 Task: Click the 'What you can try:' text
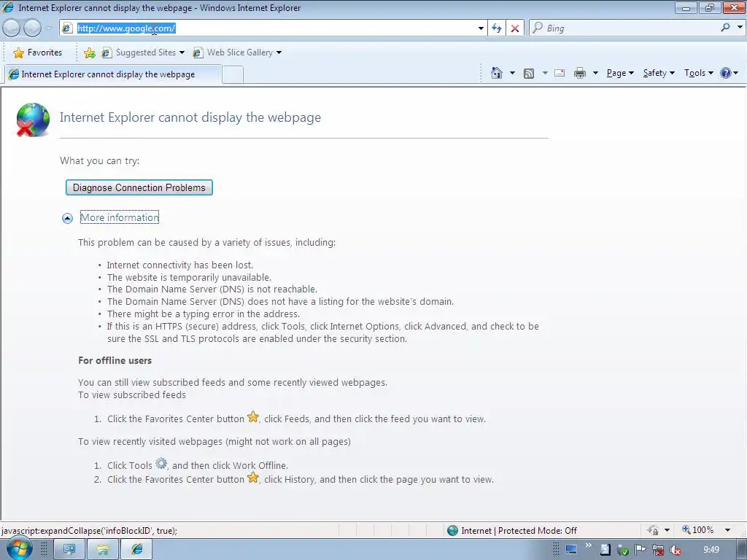click(x=99, y=161)
